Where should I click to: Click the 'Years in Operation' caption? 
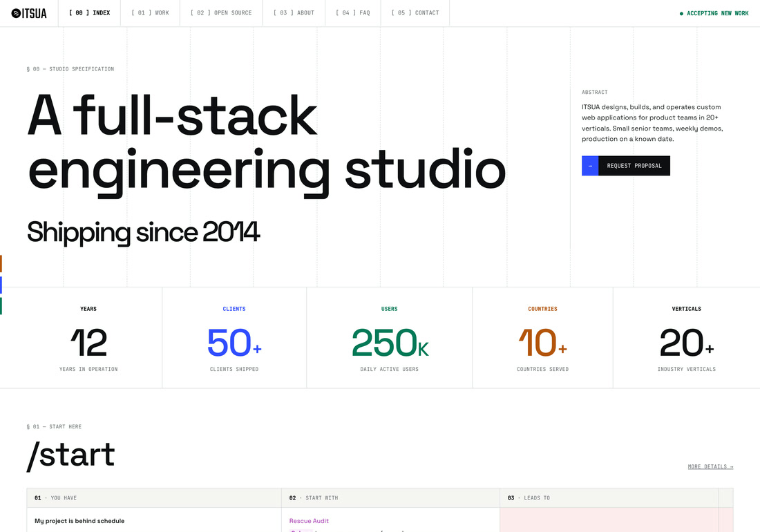click(88, 369)
